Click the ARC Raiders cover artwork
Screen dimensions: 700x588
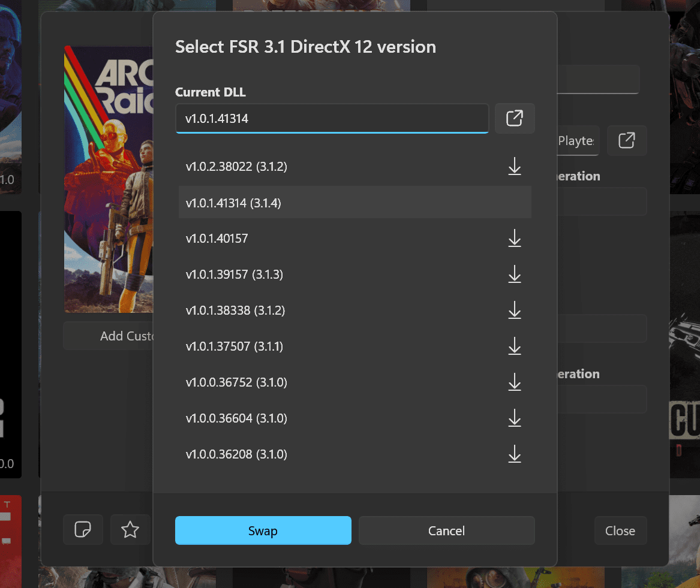tap(109, 180)
